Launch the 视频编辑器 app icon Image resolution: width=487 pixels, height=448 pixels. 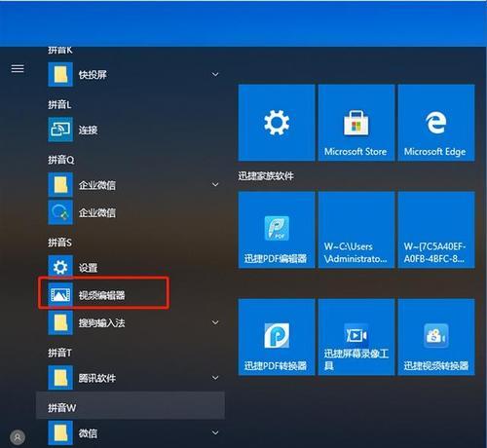[60, 295]
